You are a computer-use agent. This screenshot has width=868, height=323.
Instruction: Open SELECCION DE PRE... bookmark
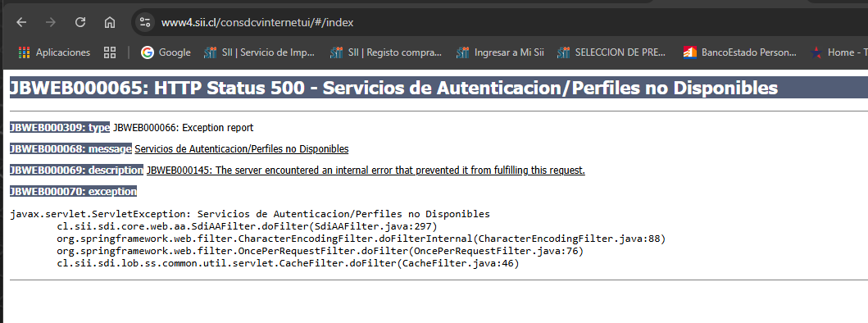click(611, 52)
